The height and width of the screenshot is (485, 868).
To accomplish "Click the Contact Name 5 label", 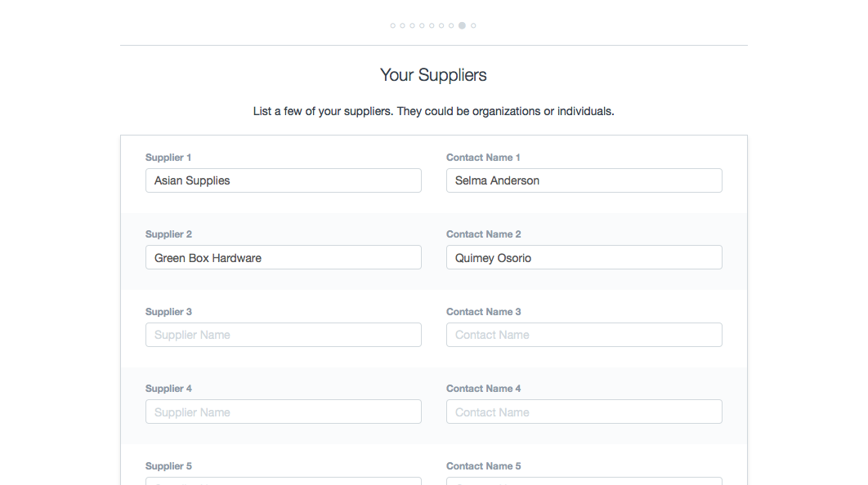I will click(483, 466).
